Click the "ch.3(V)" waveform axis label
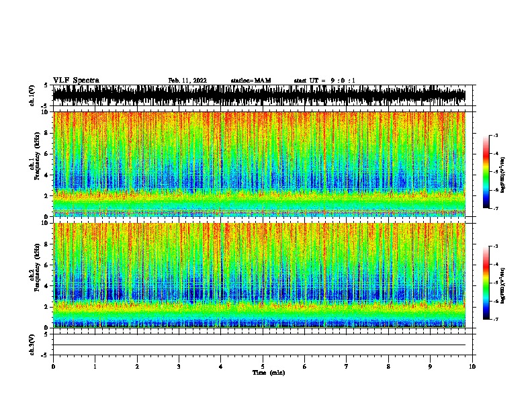Viewport: 532px width, 411px height. coord(32,345)
